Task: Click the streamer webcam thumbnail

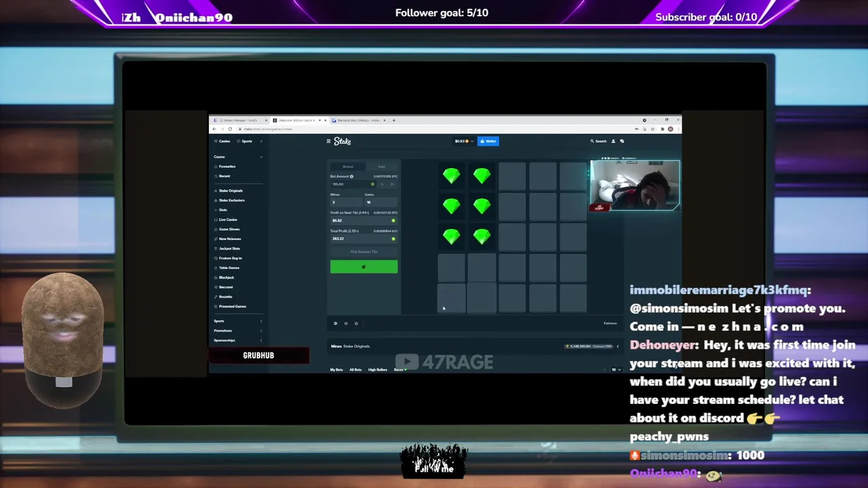Action: (x=635, y=185)
